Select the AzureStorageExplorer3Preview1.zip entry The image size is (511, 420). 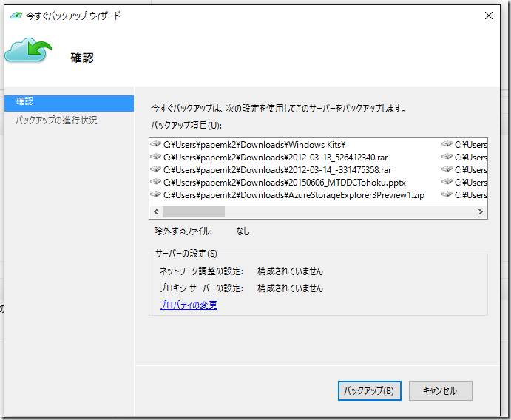(294, 195)
